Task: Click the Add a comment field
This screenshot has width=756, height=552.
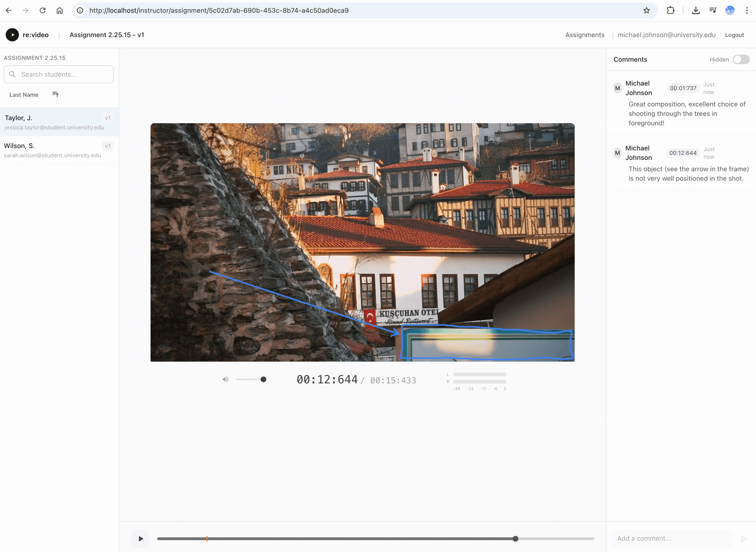Action: [669, 538]
